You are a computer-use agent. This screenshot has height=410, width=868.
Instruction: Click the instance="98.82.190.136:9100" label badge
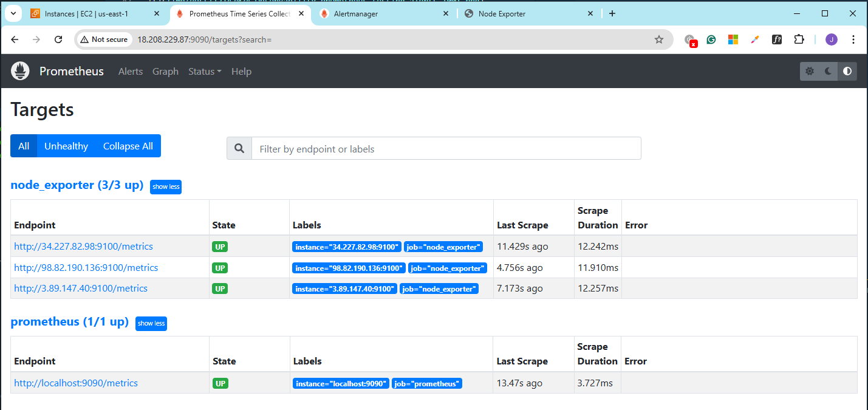click(x=349, y=268)
